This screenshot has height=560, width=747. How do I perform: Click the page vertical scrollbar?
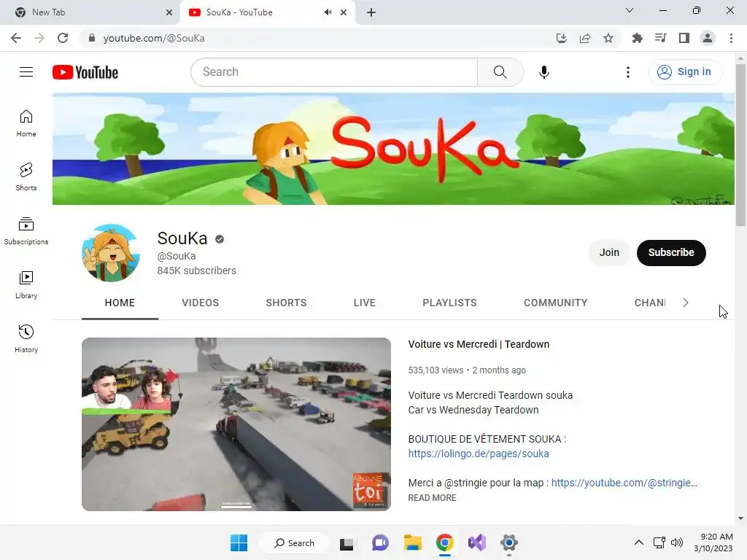pos(740,145)
